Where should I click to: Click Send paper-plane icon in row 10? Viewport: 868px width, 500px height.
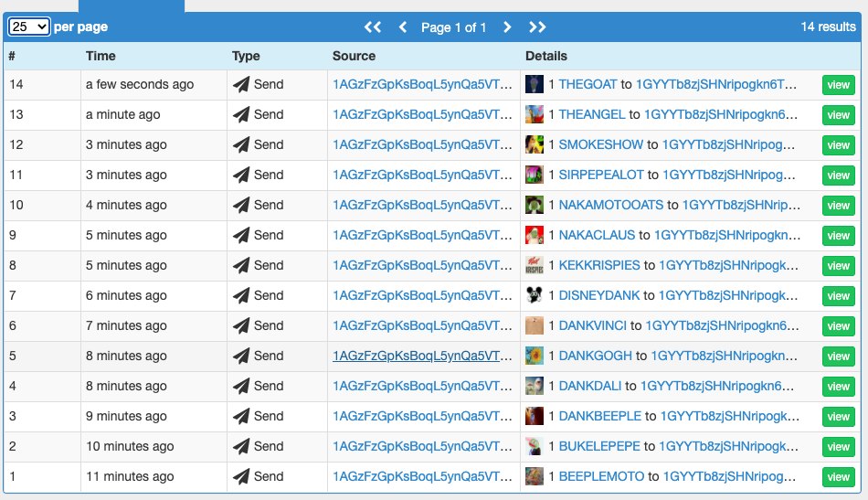coord(241,205)
